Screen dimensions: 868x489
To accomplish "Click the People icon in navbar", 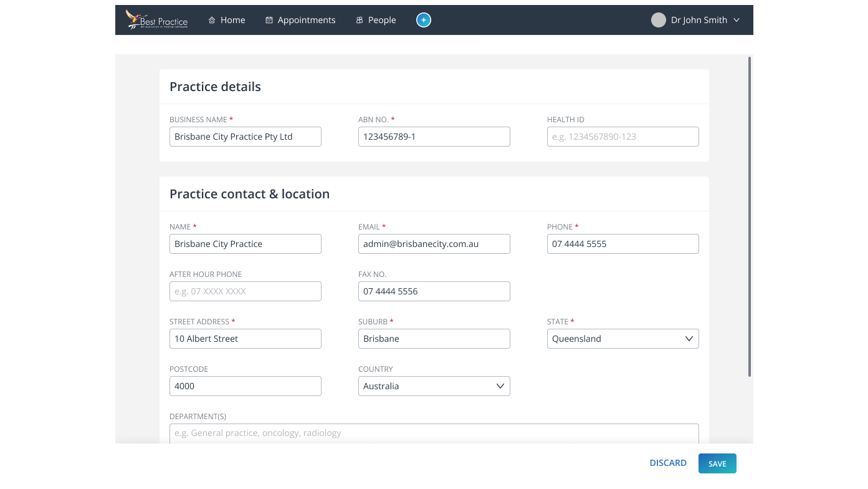I will click(x=360, y=21).
